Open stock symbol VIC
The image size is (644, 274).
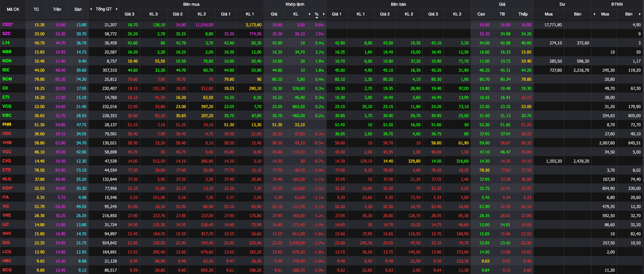coord(6,206)
